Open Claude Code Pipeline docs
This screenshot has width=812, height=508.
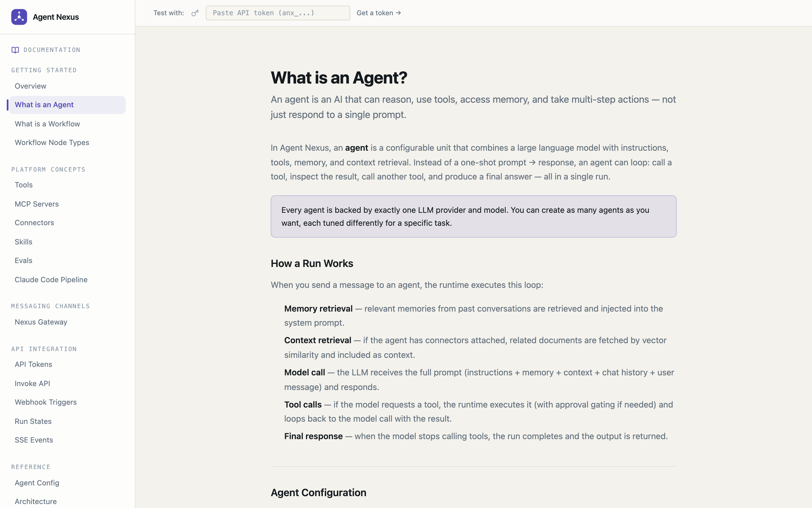click(x=67, y=279)
